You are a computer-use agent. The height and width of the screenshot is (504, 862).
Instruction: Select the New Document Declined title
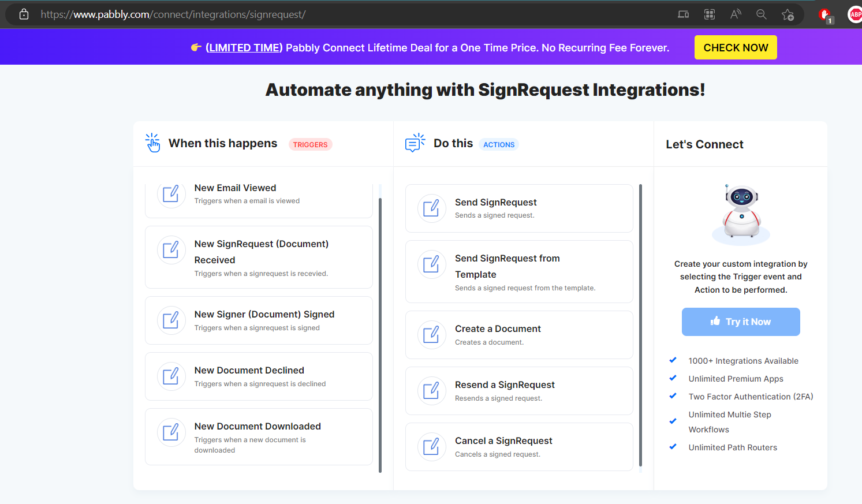tap(249, 371)
